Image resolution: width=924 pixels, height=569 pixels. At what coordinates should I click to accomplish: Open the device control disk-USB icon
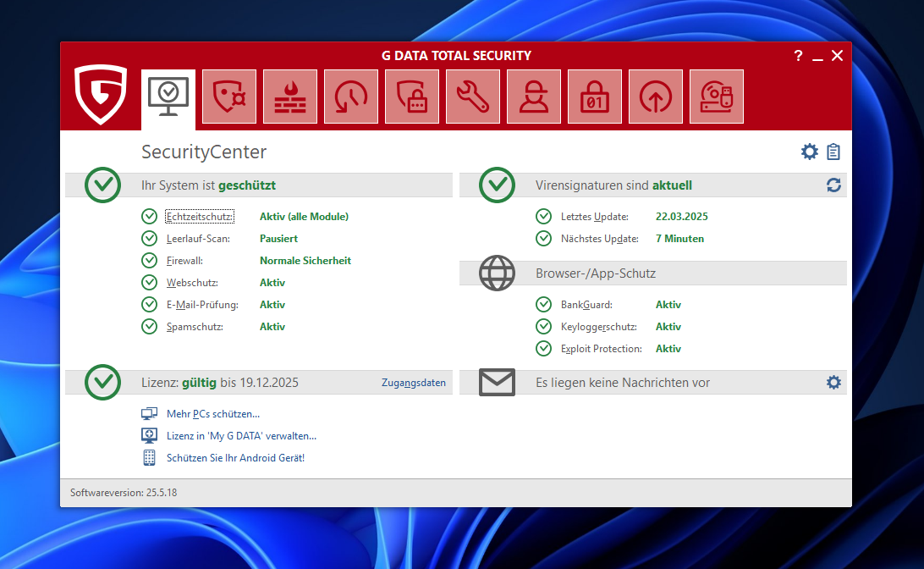(x=717, y=97)
